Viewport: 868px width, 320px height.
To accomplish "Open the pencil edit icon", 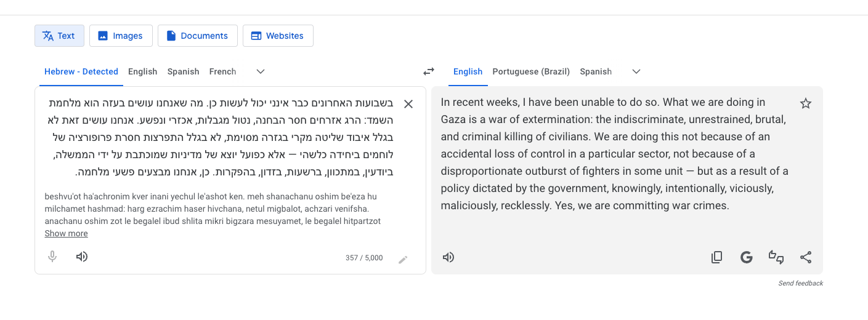I will 403,260.
